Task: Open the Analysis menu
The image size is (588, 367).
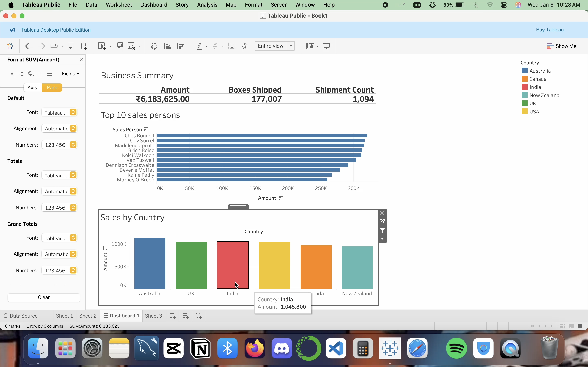Action: pos(207,5)
